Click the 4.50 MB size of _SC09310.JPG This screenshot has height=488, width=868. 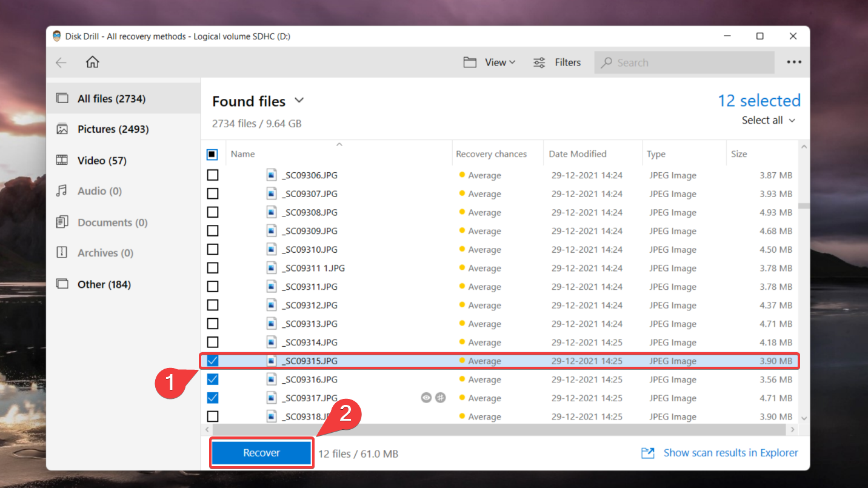click(x=776, y=249)
